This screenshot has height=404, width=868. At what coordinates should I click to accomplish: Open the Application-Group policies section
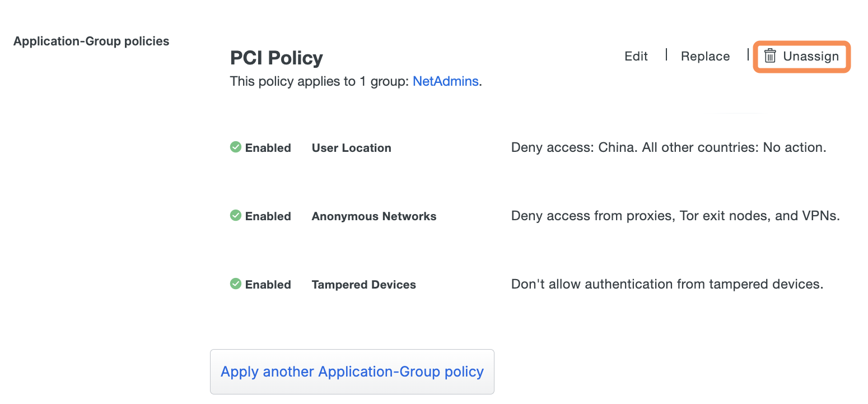coord(91,40)
